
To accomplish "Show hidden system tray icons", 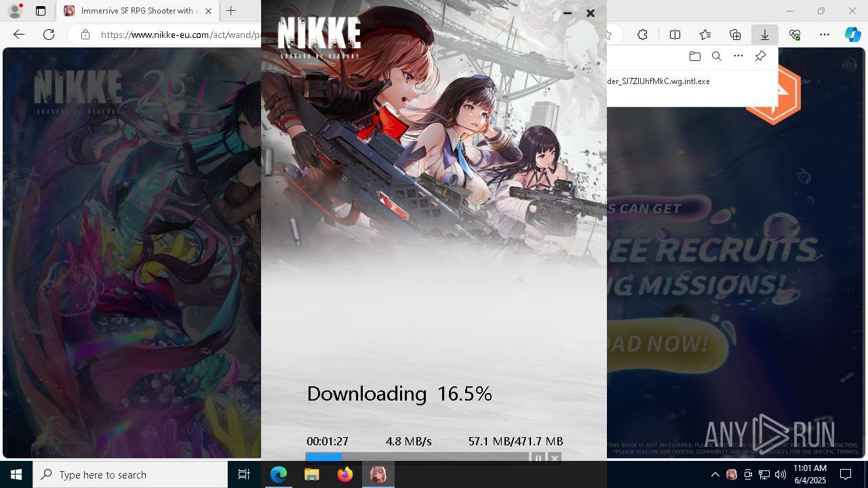I will 715,474.
